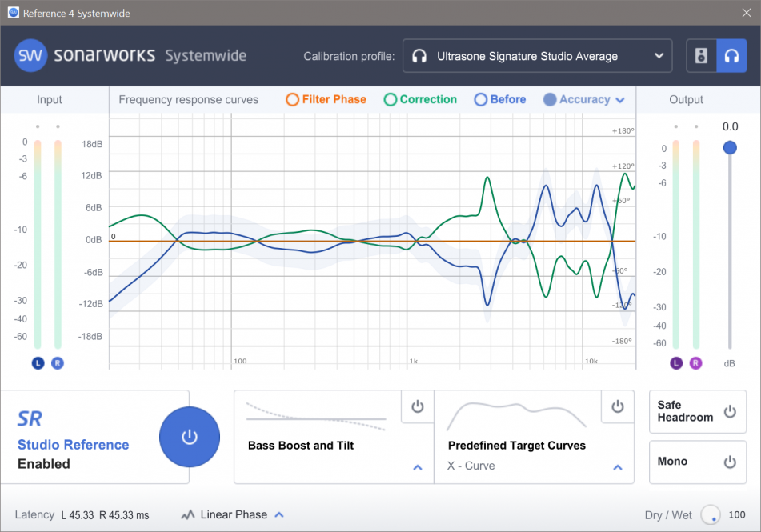Click input right channel R badge
This screenshot has width=761, height=532.
(x=58, y=363)
